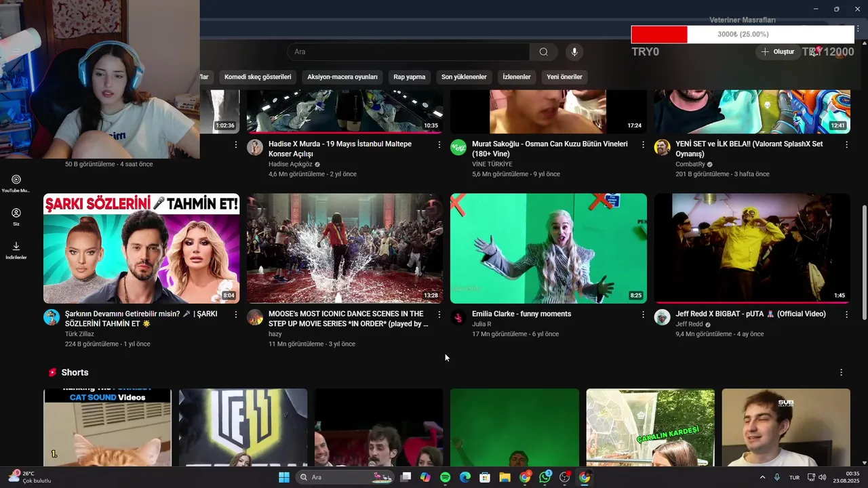Select the Yeni öneriler chip
Screen dimensions: 868x488
564,77
